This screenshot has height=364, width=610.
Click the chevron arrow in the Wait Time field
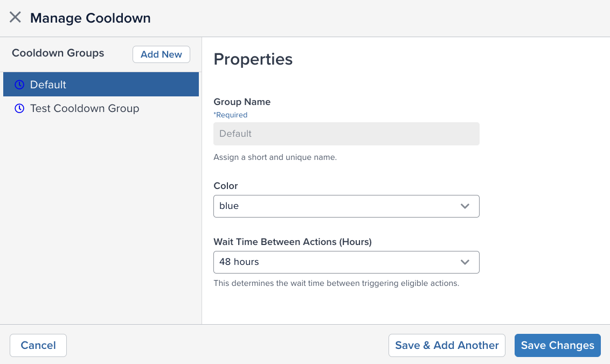[x=465, y=262]
